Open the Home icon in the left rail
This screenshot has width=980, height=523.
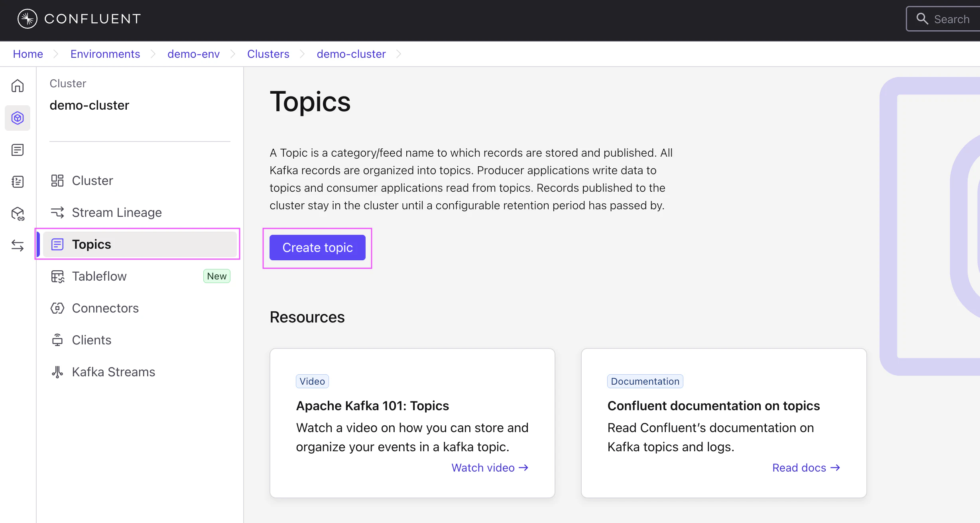point(18,86)
